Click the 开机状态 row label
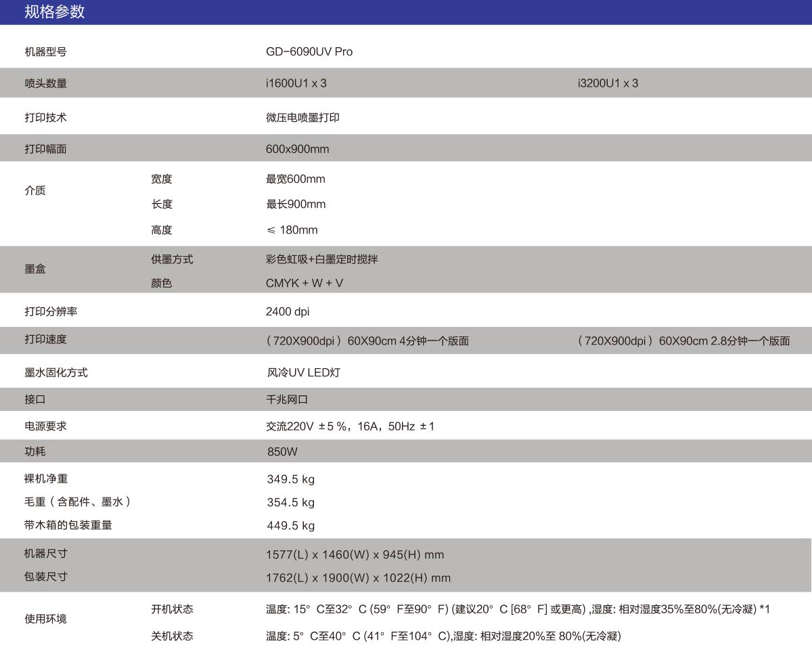 (172, 609)
